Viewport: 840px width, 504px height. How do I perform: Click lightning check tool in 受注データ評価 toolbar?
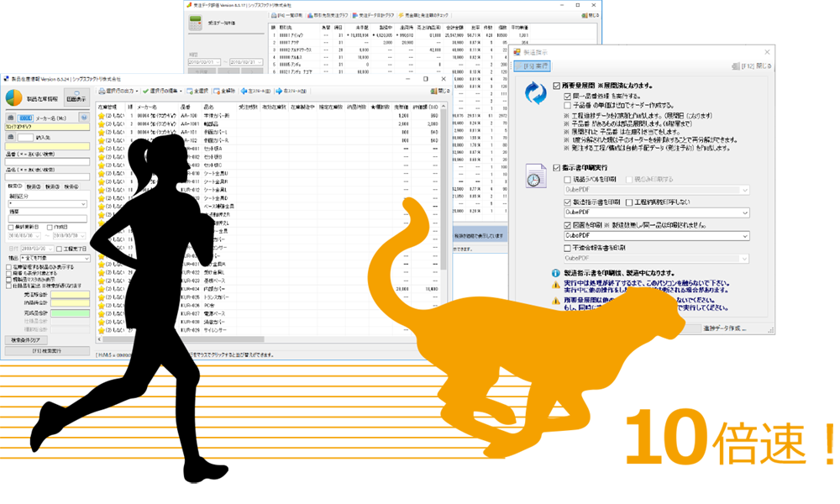pyautogui.click(x=423, y=15)
